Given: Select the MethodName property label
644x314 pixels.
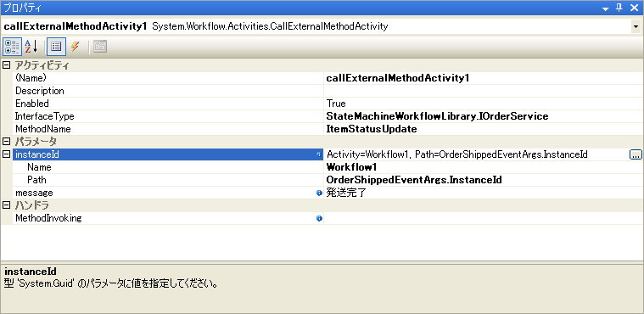Looking at the screenshot, I should pos(43,129).
